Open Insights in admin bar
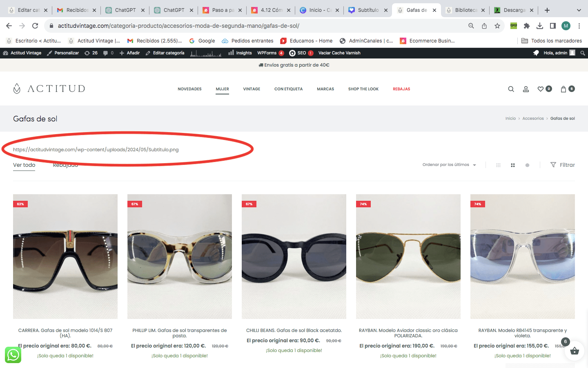Screen dimensions: 588x368 pyautogui.click(x=240, y=53)
